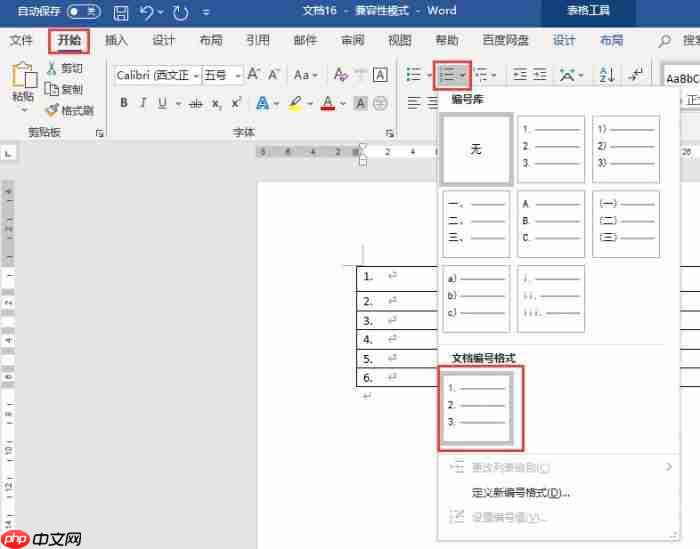Screen dimensions: 700x549
Task: Select the i. ii. iii. numbering format
Action: [x=551, y=299]
